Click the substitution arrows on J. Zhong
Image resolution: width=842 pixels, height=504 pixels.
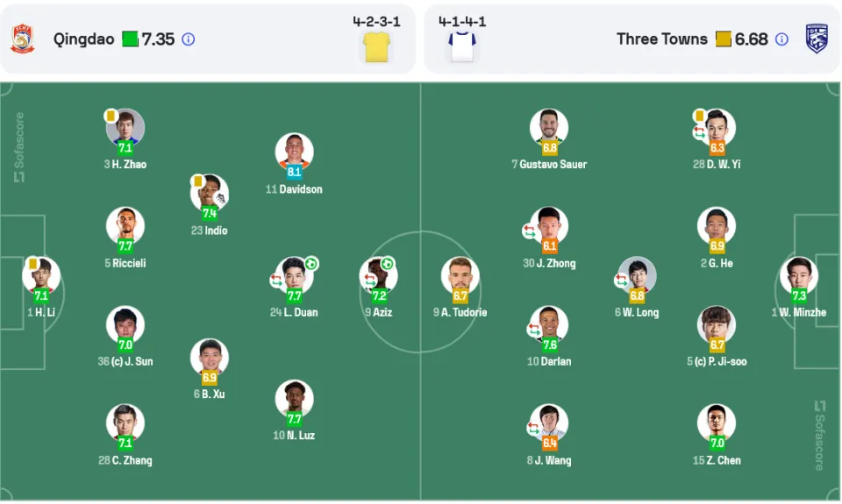530,231
